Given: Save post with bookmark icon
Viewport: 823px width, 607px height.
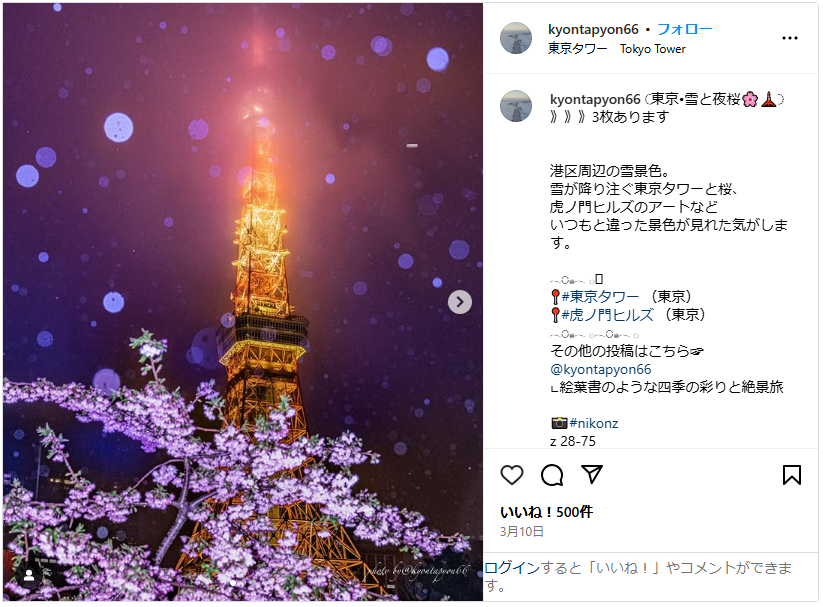Looking at the screenshot, I should pyautogui.click(x=792, y=475).
